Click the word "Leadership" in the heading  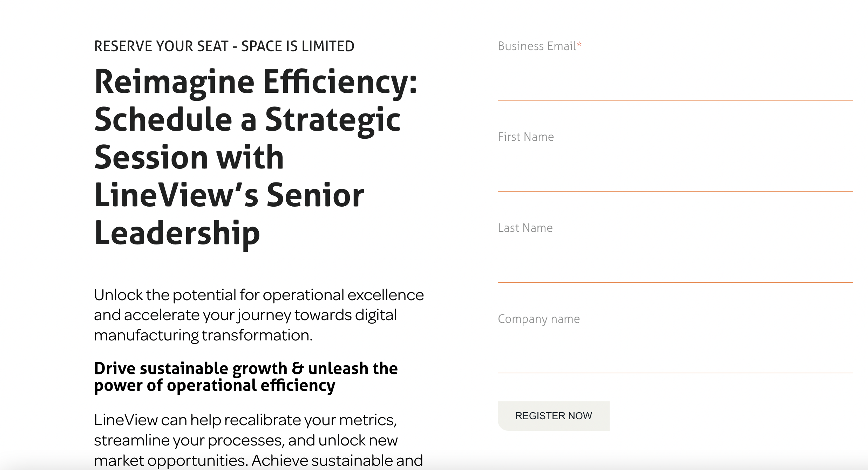[x=177, y=233]
